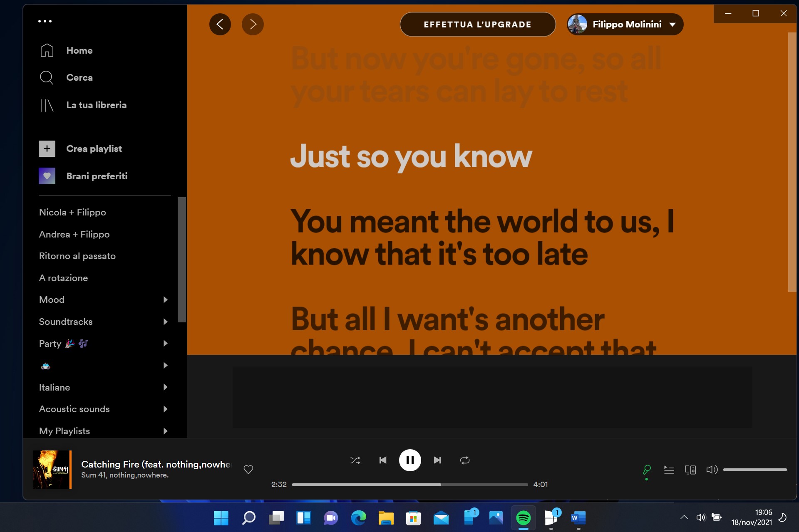Image resolution: width=799 pixels, height=532 pixels.
Task: Expand the Soundtracks folder arrow
Action: (x=166, y=322)
